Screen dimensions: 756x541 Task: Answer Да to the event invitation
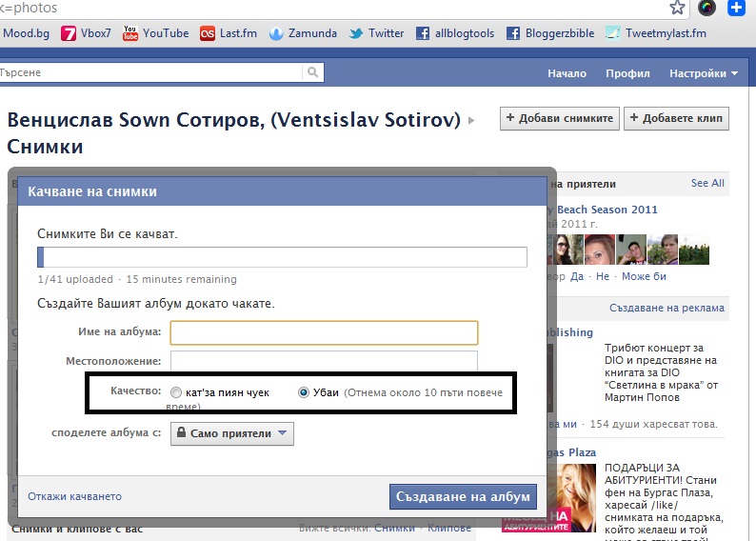coord(577,277)
